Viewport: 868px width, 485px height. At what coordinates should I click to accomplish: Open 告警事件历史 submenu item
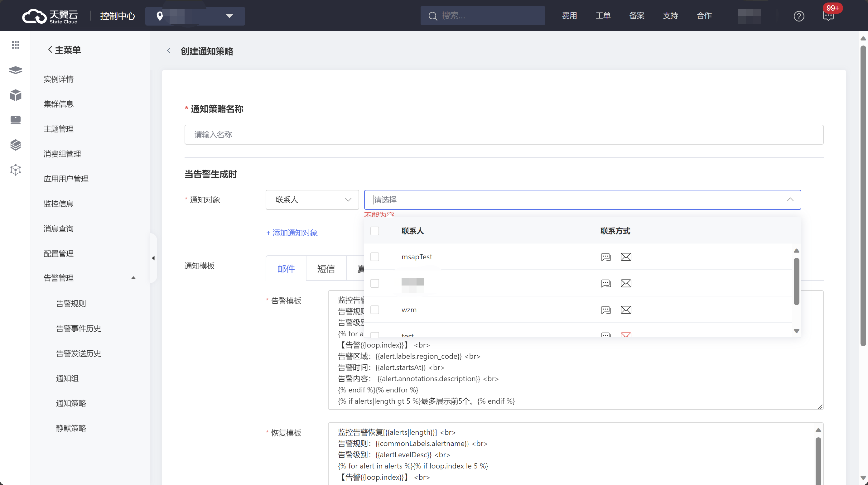[79, 329]
